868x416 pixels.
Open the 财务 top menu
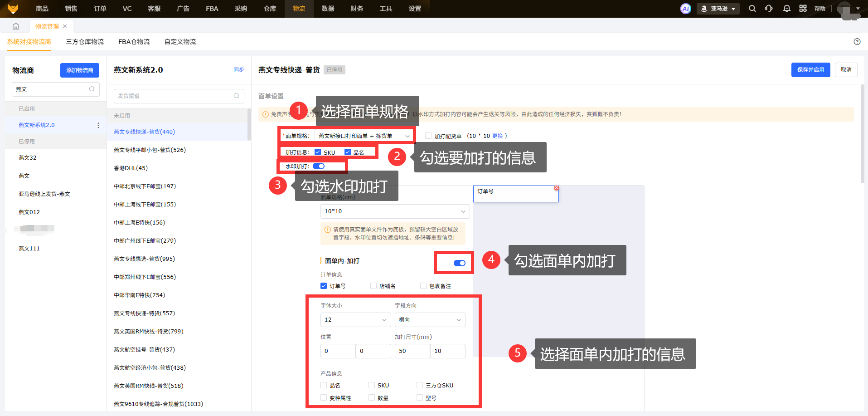[357, 9]
